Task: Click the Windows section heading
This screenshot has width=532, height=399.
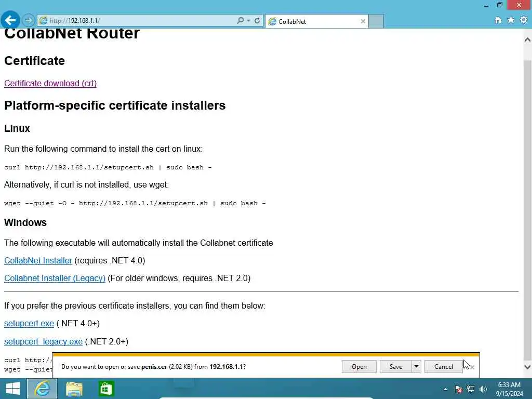Action: (25, 222)
